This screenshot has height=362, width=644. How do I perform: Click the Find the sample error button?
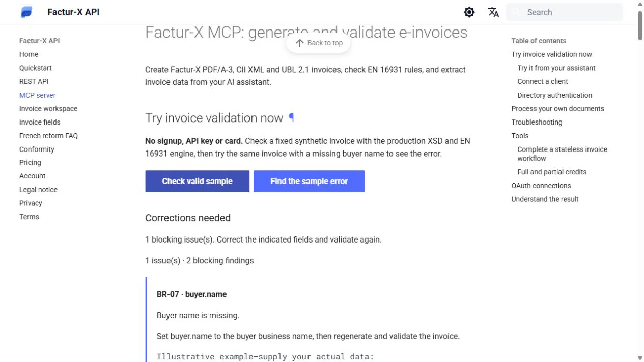[x=309, y=181]
